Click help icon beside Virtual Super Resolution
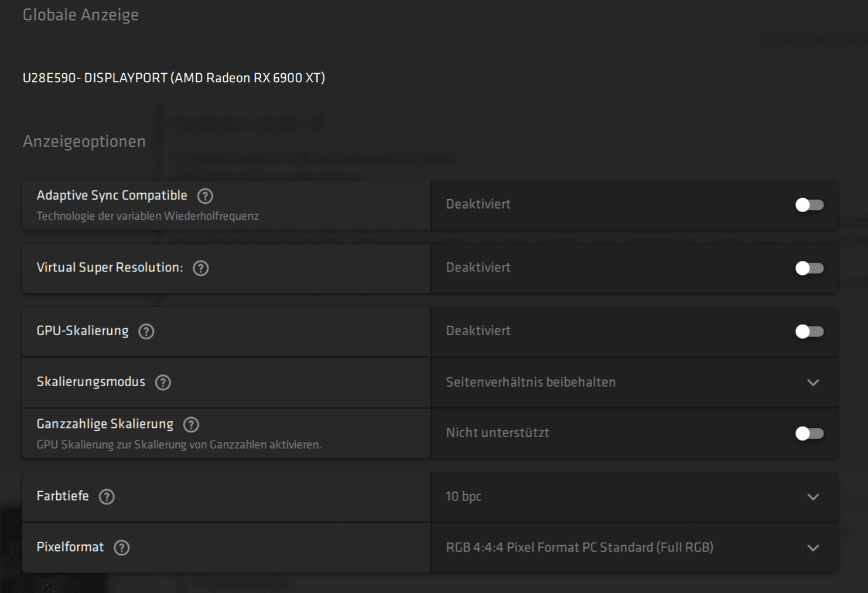868x593 pixels. coord(201,268)
